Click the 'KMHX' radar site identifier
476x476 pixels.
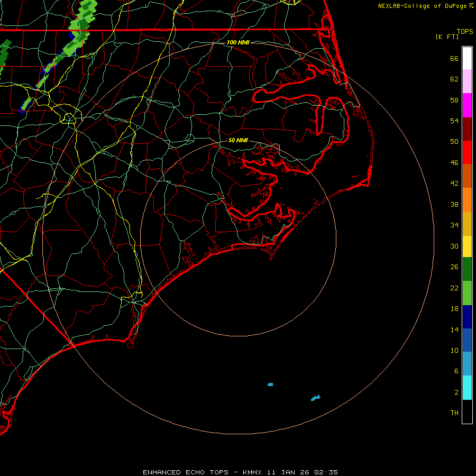253,472
